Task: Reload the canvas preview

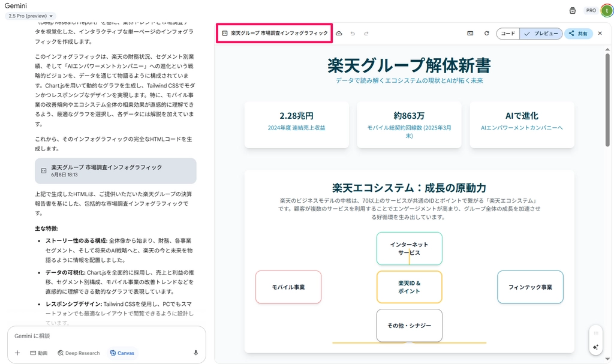Action: 487,34
